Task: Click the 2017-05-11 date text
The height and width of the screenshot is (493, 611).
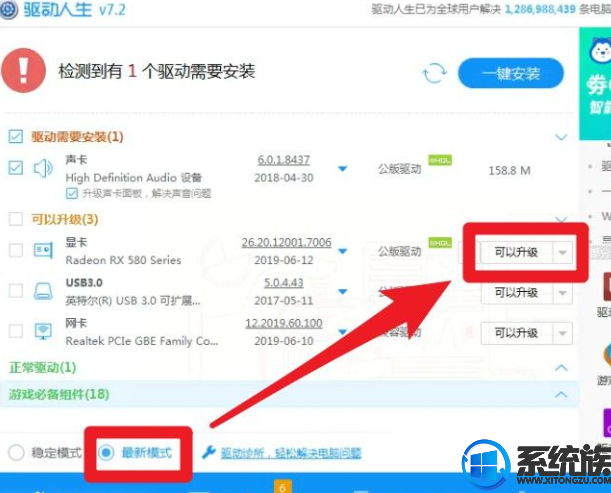Action: (x=284, y=301)
